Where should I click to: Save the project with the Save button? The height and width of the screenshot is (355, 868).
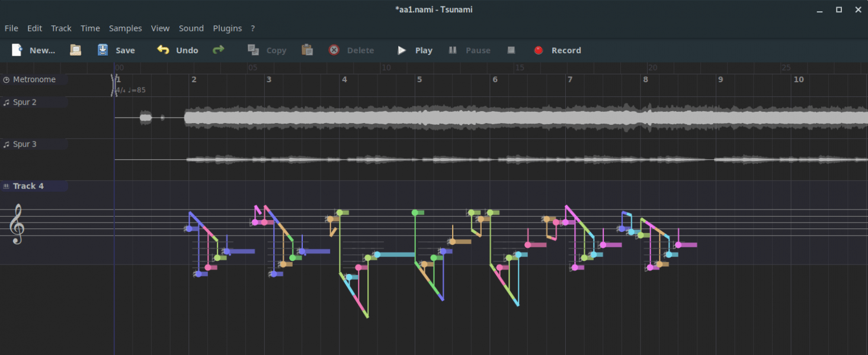point(116,50)
